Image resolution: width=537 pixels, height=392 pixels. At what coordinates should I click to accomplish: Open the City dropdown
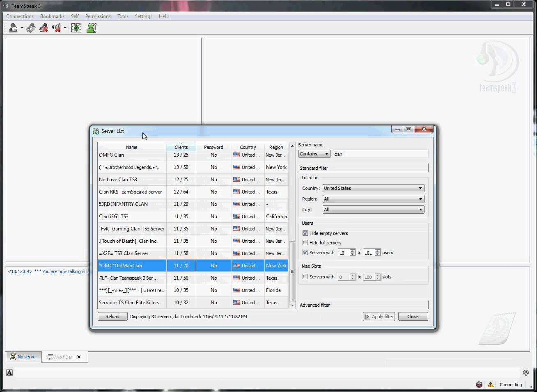373,210
